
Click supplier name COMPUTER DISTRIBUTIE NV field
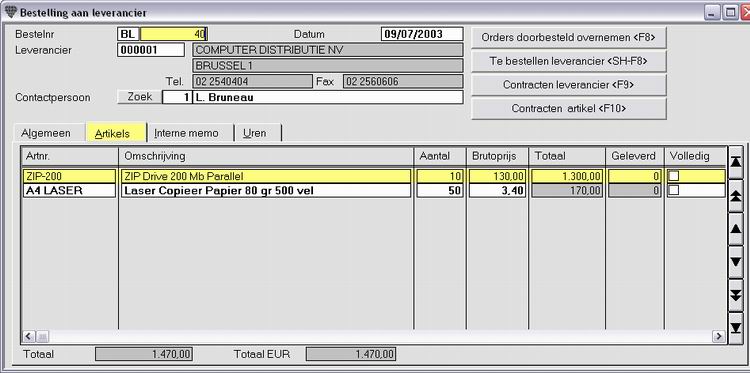[x=328, y=50]
